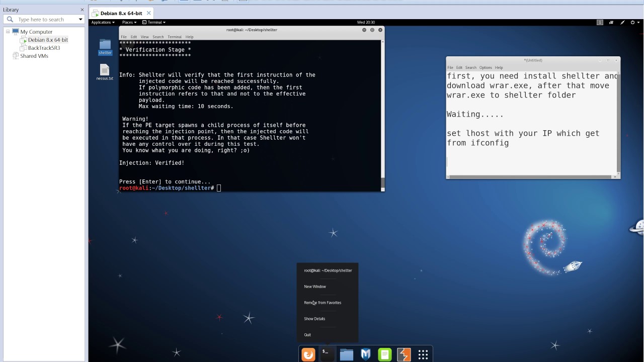The image size is (644, 362).
Task: Open the terminal Help menu
Action: (x=189, y=37)
